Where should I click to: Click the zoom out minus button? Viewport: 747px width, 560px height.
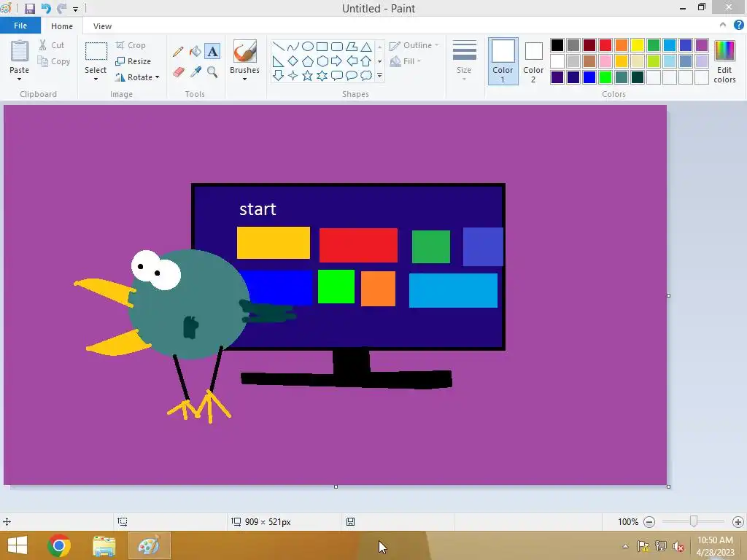click(x=649, y=522)
